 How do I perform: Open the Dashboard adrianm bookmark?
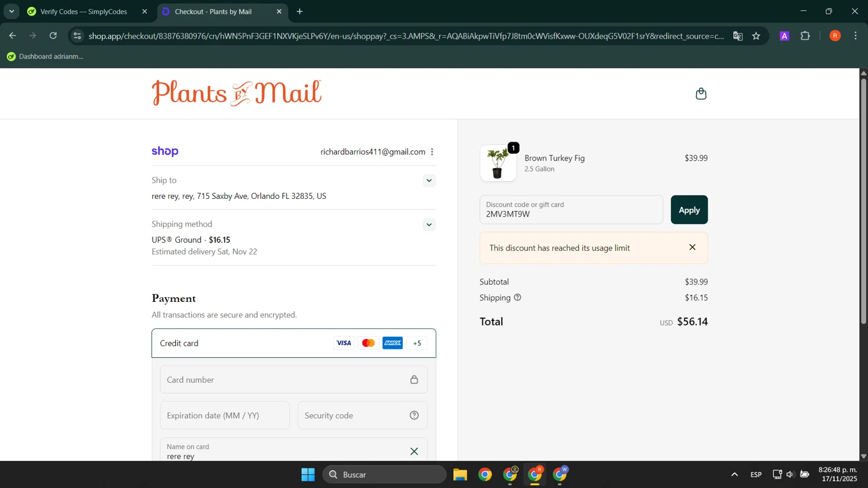pyautogui.click(x=45, y=57)
